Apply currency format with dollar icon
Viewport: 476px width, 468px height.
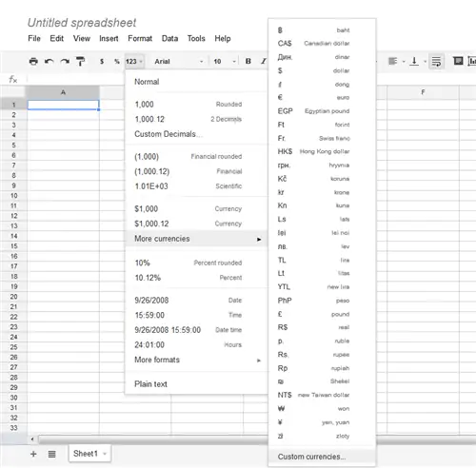(102, 61)
